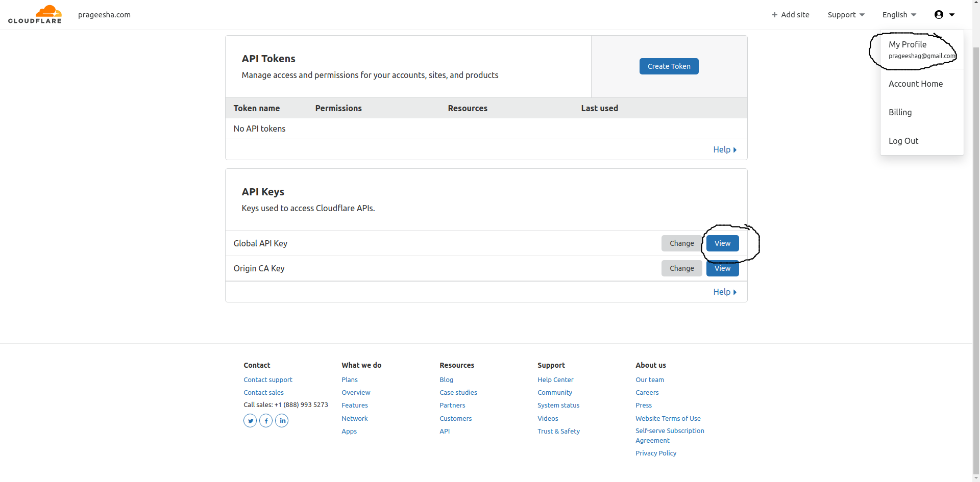Open the System status link
Screen dimensions: 980x482
(558, 405)
